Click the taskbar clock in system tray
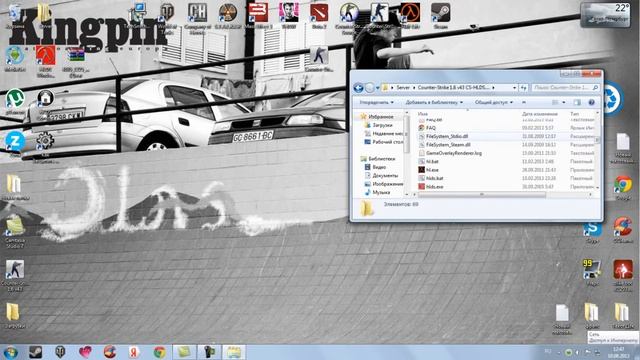This screenshot has height=360, width=640. pos(619,352)
